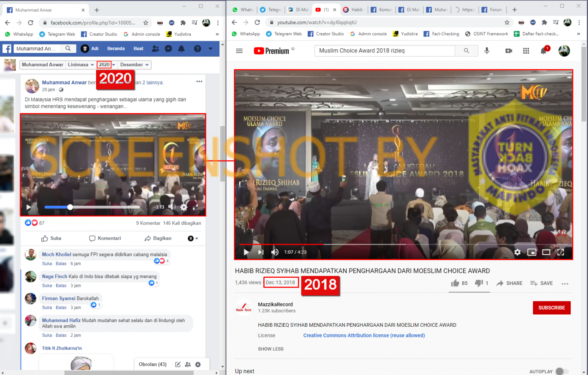Open YouTube notifications bell
This screenshot has width=588, height=375.
(x=543, y=51)
